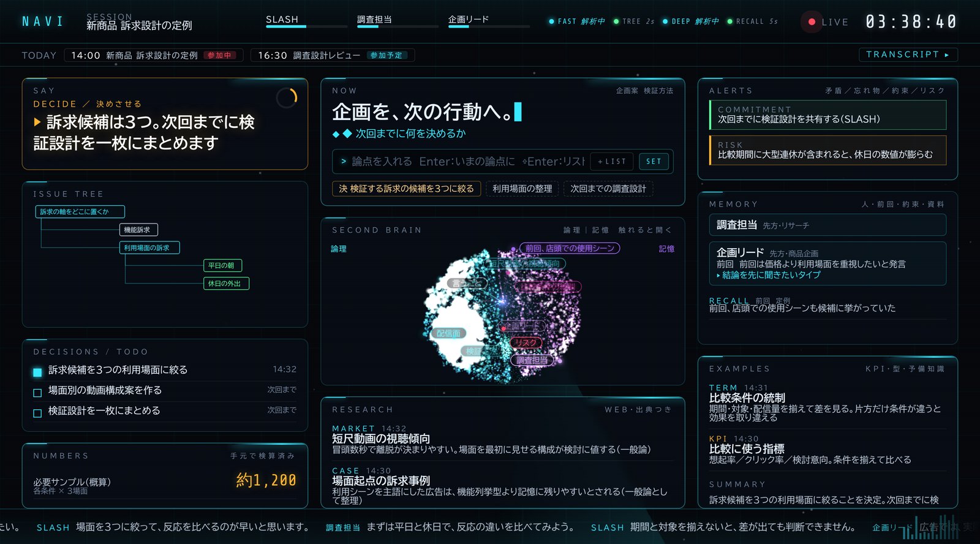This screenshot has height=544, width=980.
Task: Open the 16:30 調査設計レビュー agenda item
Action: click(x=333, y=55)
